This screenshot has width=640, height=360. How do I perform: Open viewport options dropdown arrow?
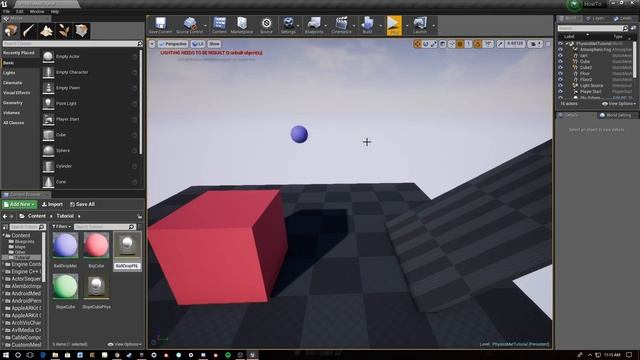[x=152, y=44]
